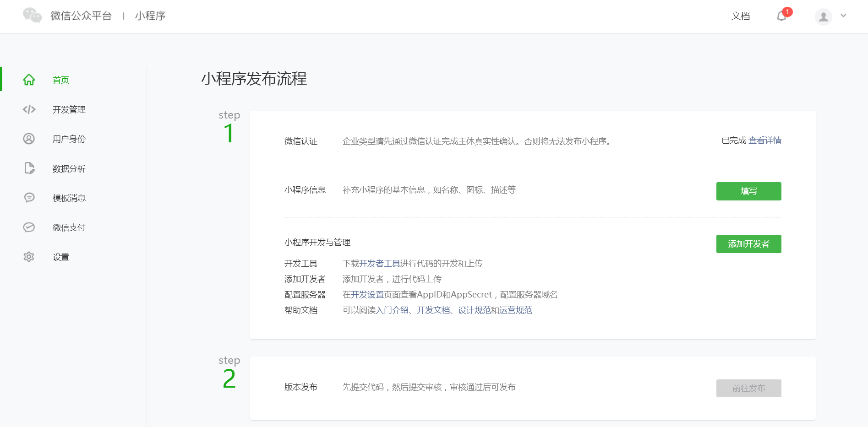Click the greyed 前往发布 button
This screenshot has height=427, width=868.
(749, 388)
